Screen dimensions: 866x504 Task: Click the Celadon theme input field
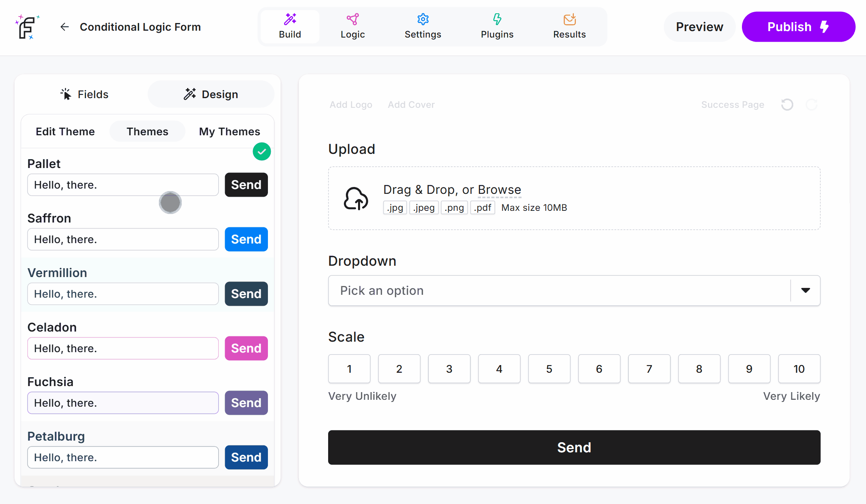pos(123,349)
